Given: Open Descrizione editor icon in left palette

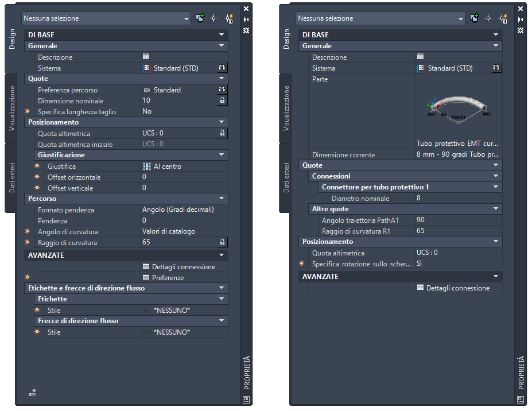Looking at the screenshot, I should point(146,57).
